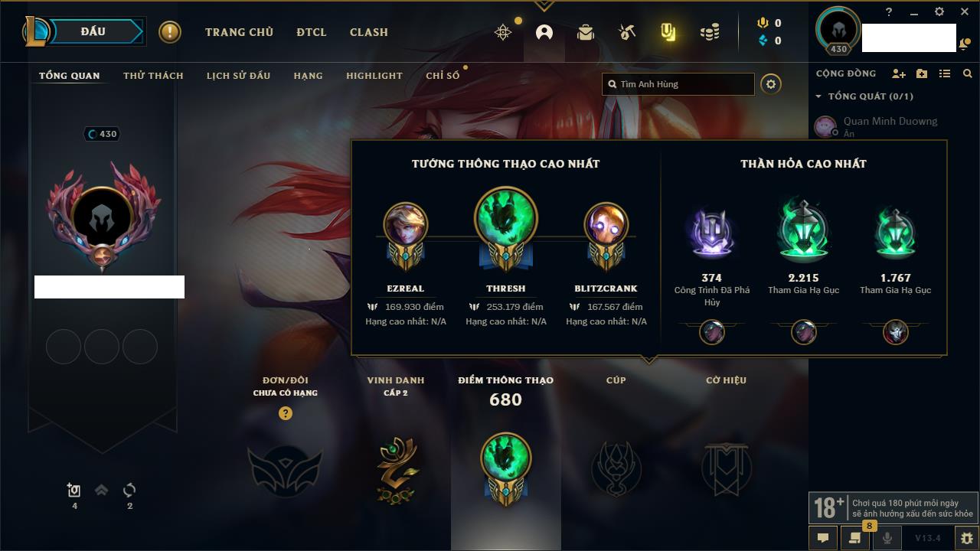The width and height of the screenshot is (980, 551).
Task: Open the Store coins icon
Action: [x=710, y=32]
